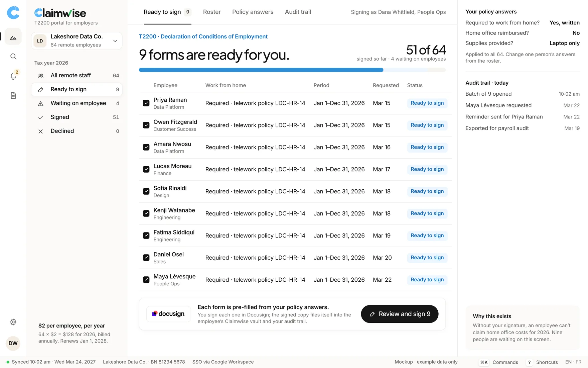Click the 51 of 64 signing progress bar
This screenshot has width=588, height=368.
point(292,70)
